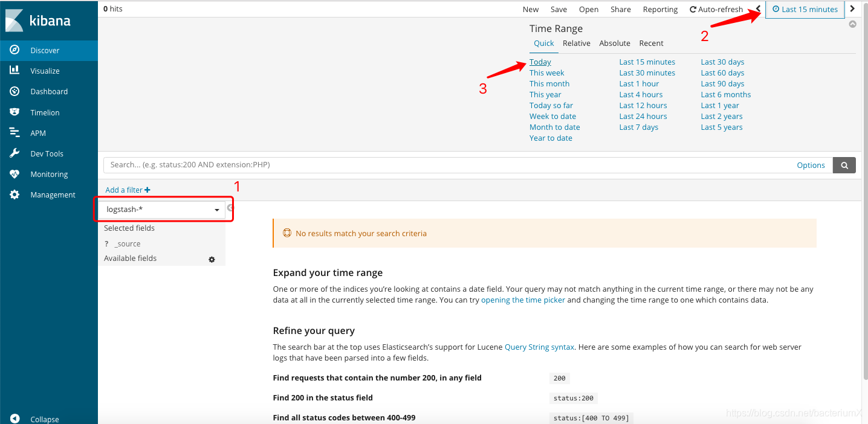Screen dimensions: 868x424
Task: Step time range backward with left chevron
Action: pos(758,9)
